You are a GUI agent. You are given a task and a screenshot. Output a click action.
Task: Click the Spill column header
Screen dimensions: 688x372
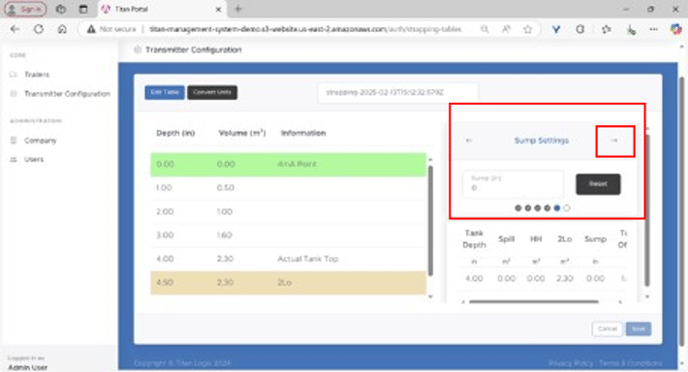(506, 239)
